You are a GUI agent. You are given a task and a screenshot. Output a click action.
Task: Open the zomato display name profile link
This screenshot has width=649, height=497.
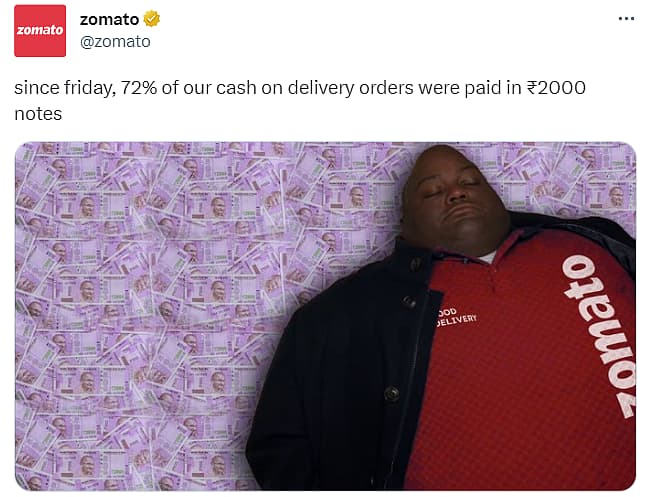(109, 19)
